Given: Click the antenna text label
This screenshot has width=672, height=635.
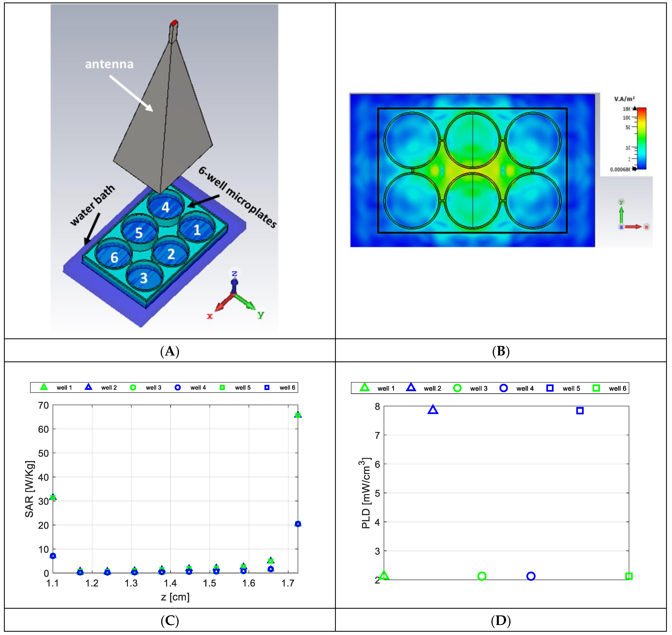Looking at the screenshot, I should tap(109, 64).
